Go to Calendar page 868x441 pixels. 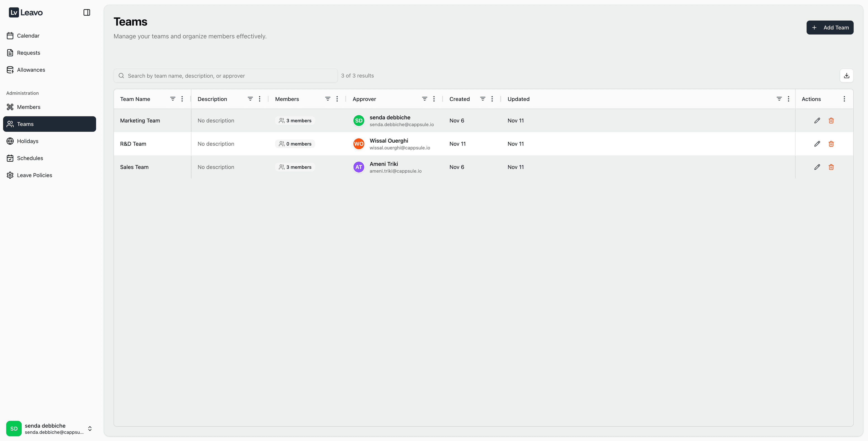[28, 36]
